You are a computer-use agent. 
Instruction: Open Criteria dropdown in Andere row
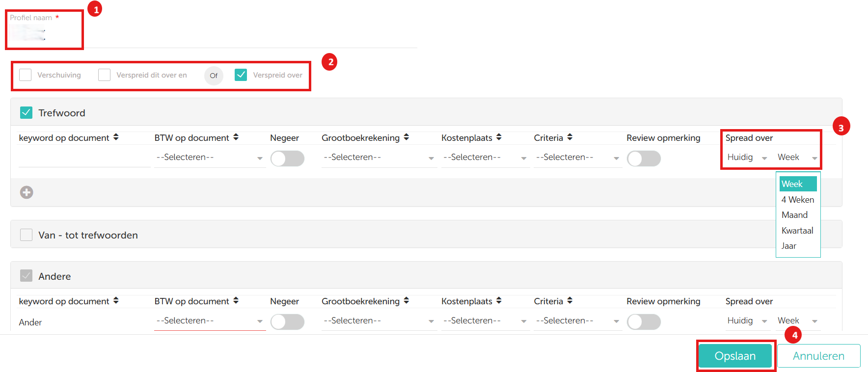tap(577, 321)
